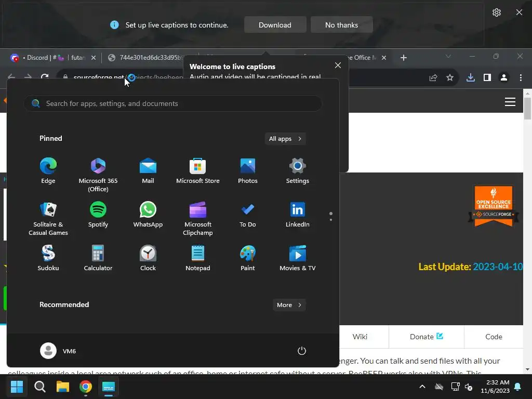532x399 pixels.
Task: Open Chrome profile icon
Action: [x=504, y=78]
